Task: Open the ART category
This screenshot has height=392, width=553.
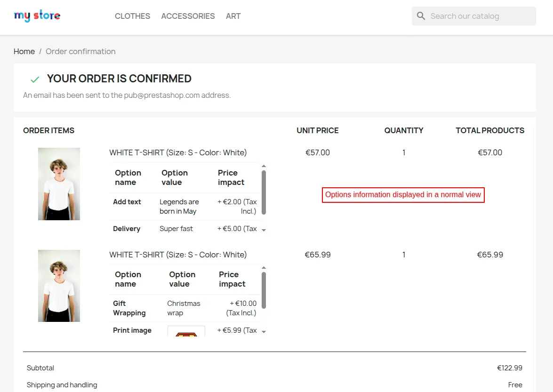Action: (x=233, y=16)
